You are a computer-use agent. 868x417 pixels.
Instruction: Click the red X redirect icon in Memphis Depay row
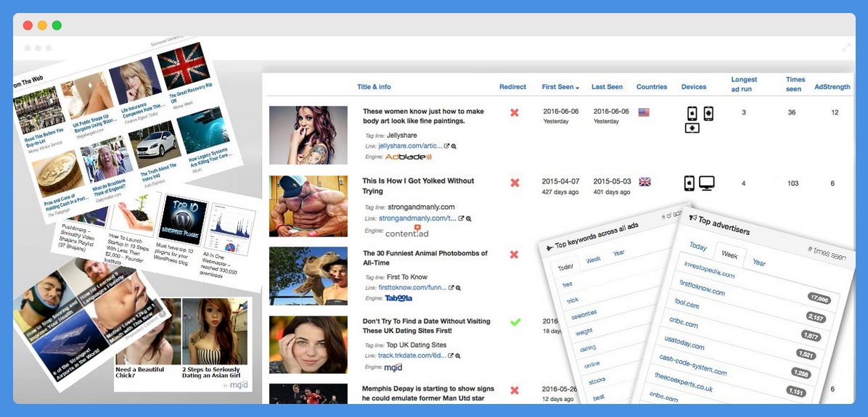point(515,390)
